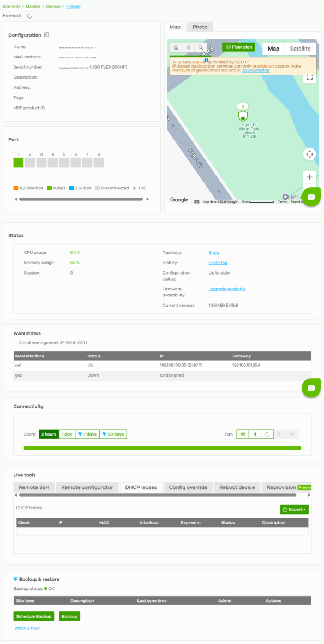Click the Connectivity pan refresh icon

267,434
